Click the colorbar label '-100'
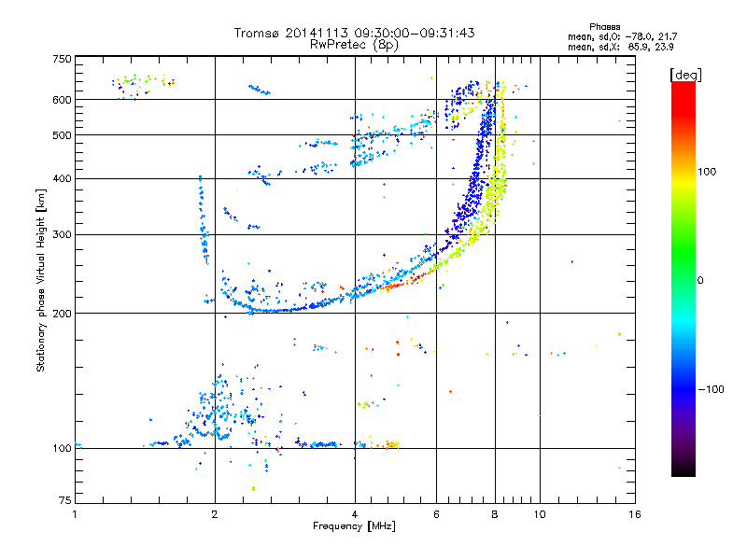The height and width of the screenshot is (560, 747). 711,389
